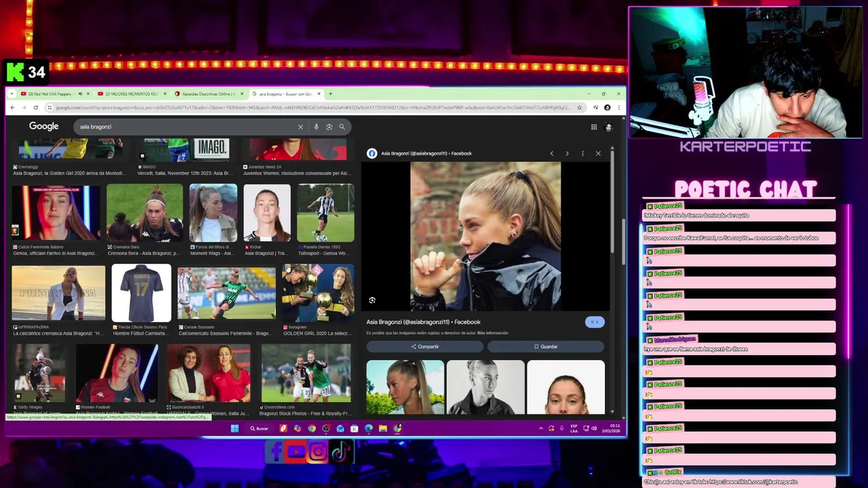Viewport: 868px width, 488px height.
Task: Open the taskbar volume control
Action: pyautogui.click(x=594, y=428)
